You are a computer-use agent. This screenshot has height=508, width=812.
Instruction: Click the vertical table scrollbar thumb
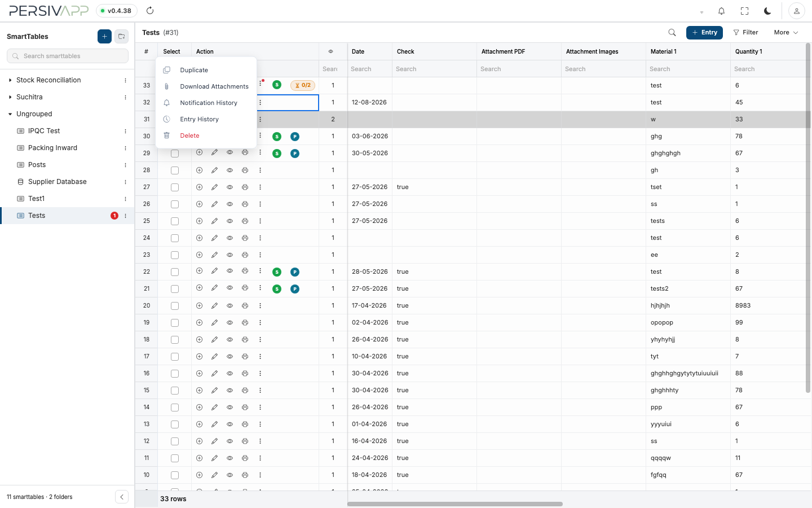807,218
